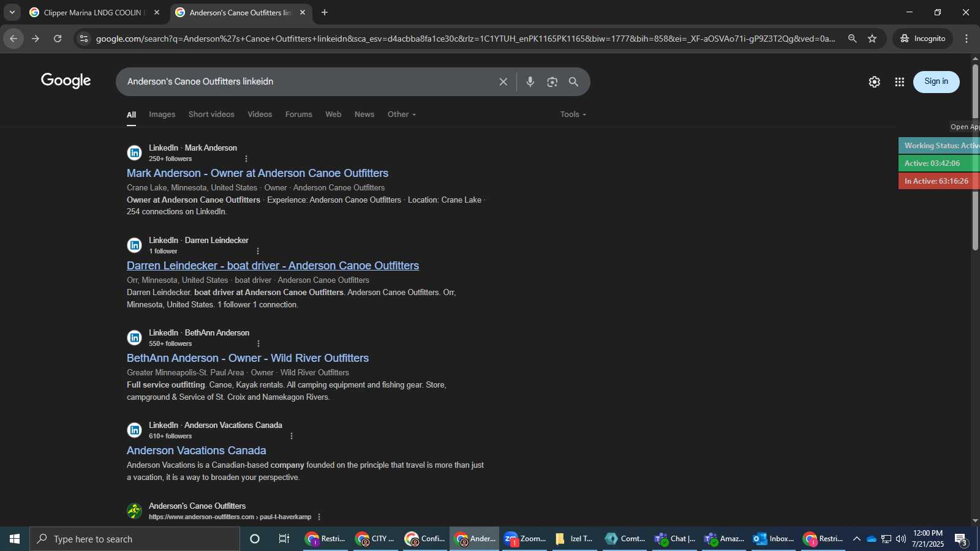This screenshot has width=980, height=551.
Task: Bookmark this page with the star icon
Action: pyautogui.click(x=872, y=39)
